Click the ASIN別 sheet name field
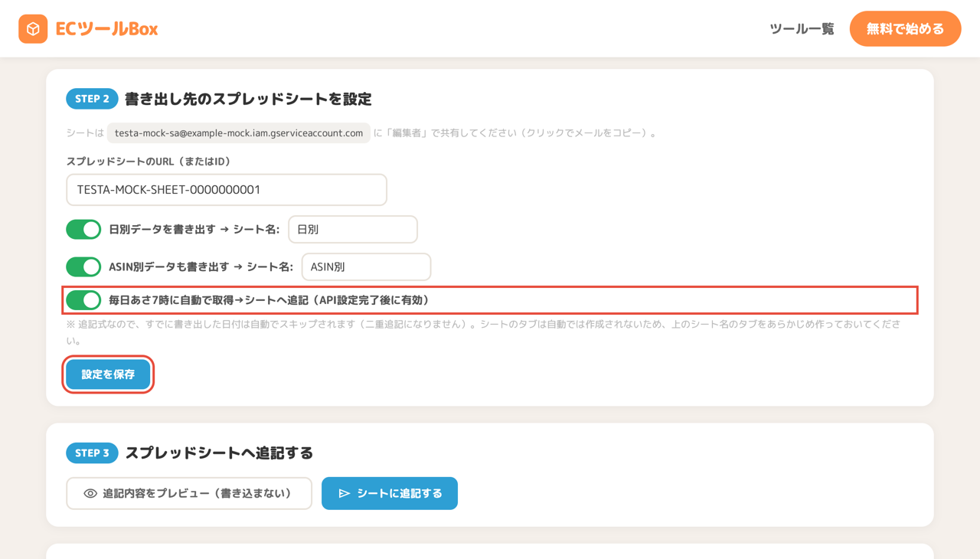Viewport: 980px width, 559px height. [366, 266]
